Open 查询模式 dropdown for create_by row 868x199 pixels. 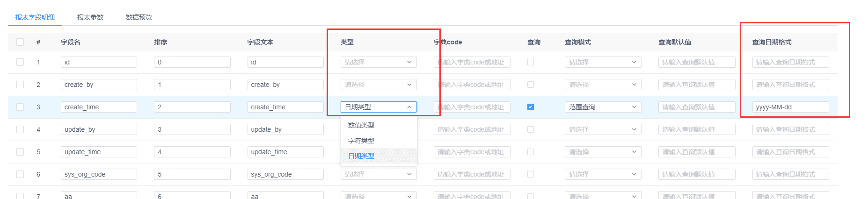point(603,85)
